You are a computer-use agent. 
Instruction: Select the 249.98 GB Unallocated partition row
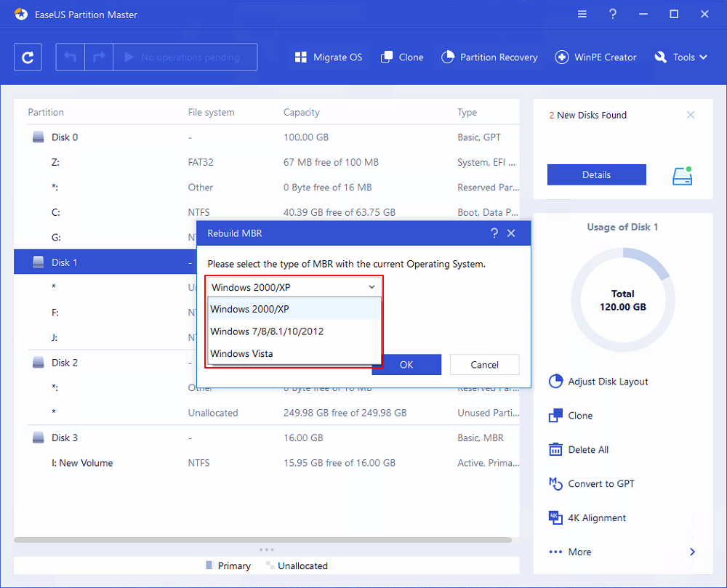[x=267, y=412]
